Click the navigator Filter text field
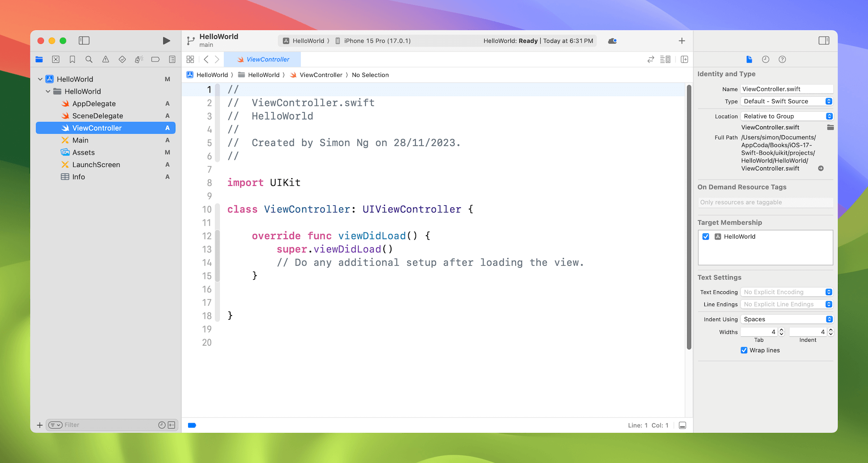This screenshot has width=868, height=463. coord(108,425)
